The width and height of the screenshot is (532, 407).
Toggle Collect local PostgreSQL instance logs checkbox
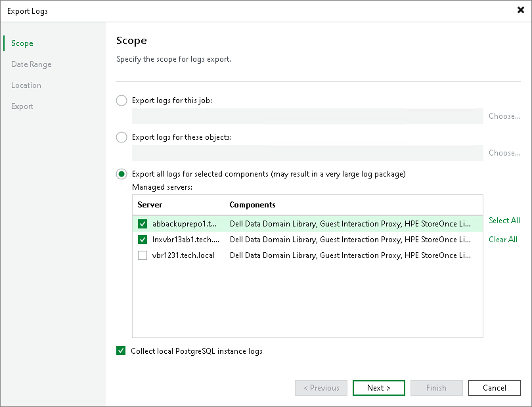tap(121, 351)
